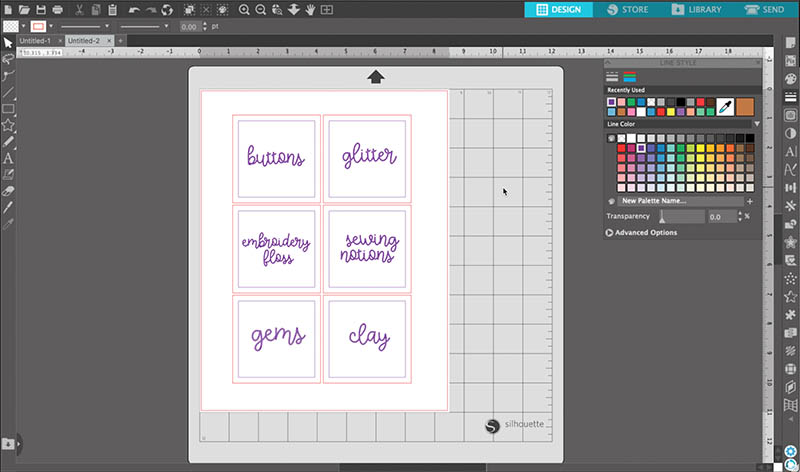Viewport: 800px width, 472px height.
Task: Click the Print icon in the toolbar
Action: tap(58, 10)
